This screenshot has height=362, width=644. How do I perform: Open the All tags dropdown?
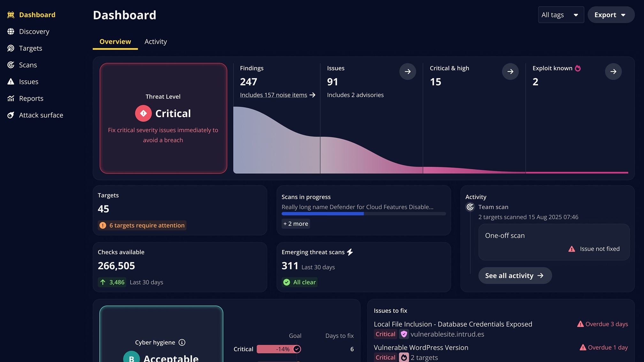[x=561, y=15]
